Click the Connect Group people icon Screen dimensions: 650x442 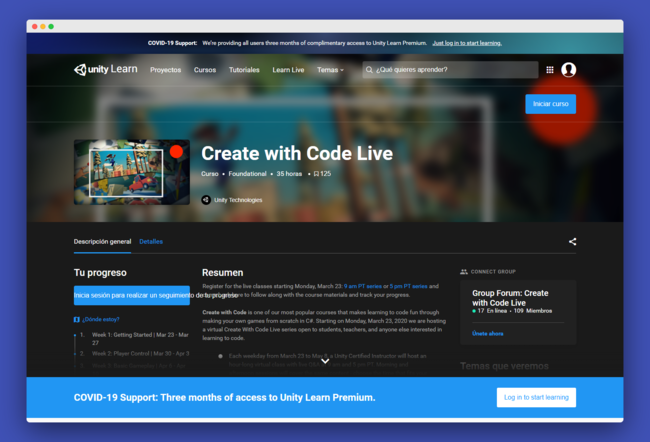(464, 272)
